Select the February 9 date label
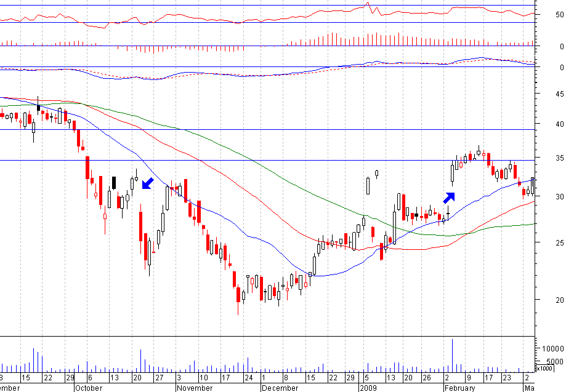 (x=469, y=378)
